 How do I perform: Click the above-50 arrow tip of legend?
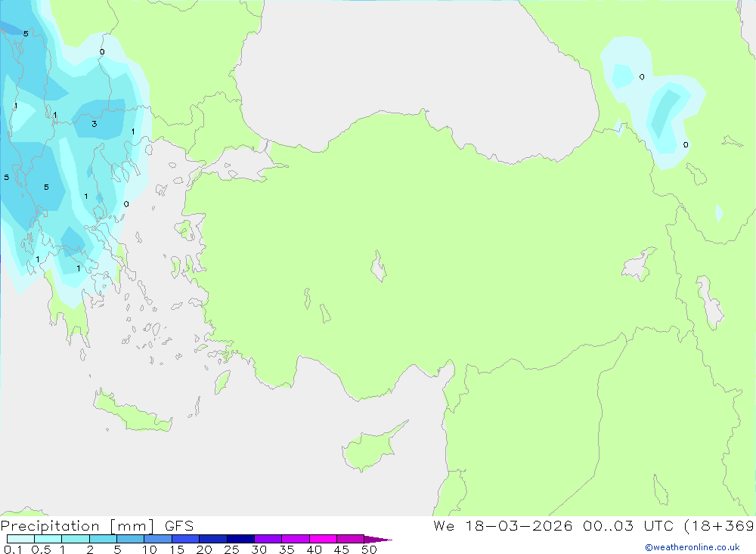coord(378,539)
